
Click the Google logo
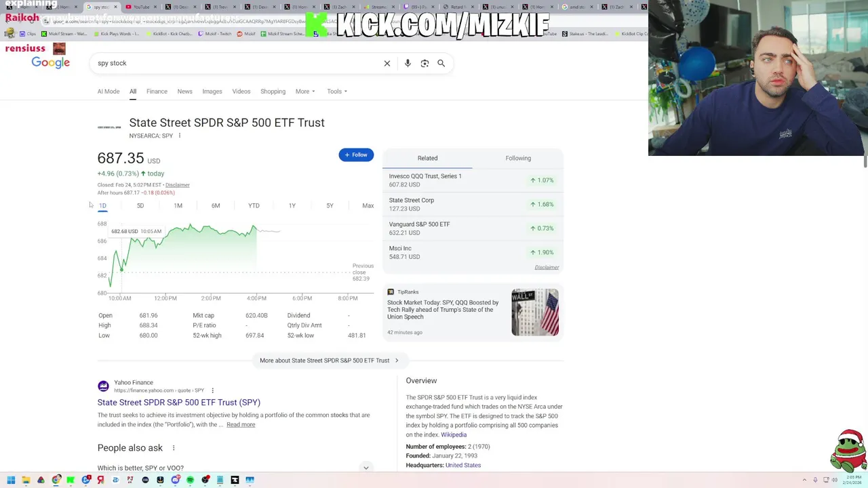pos(51,62)
